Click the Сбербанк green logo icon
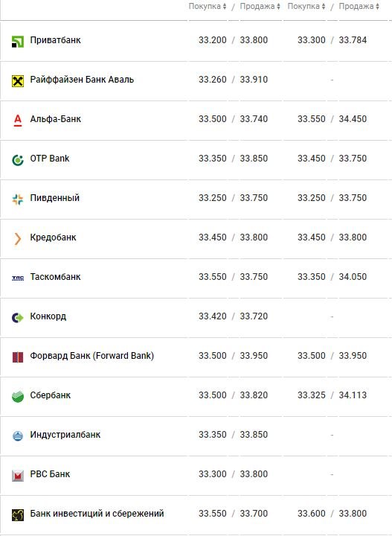 coord(18,397)
